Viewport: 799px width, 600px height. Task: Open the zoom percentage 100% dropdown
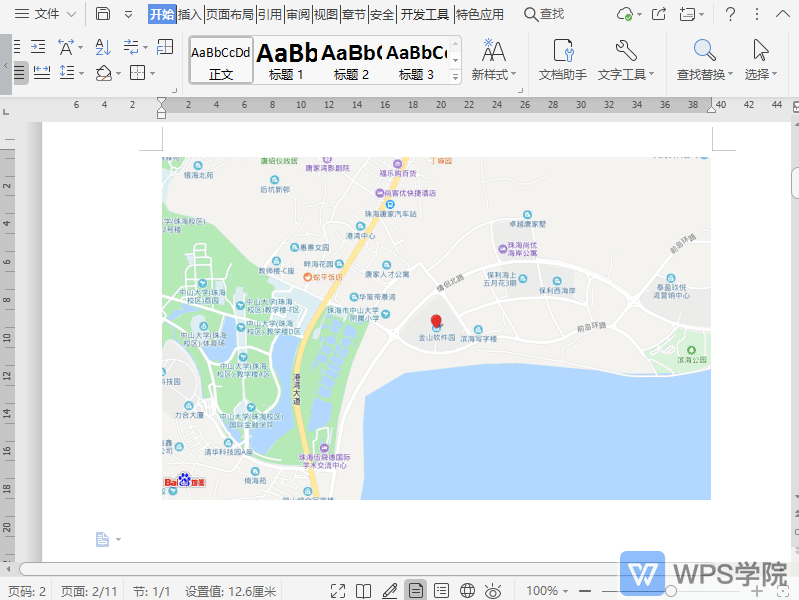point(548,591)
